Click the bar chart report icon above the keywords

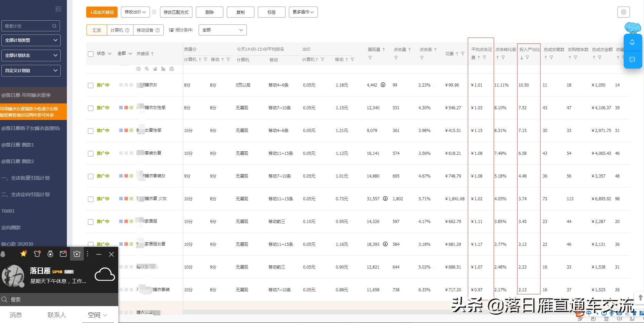(163, 69)
